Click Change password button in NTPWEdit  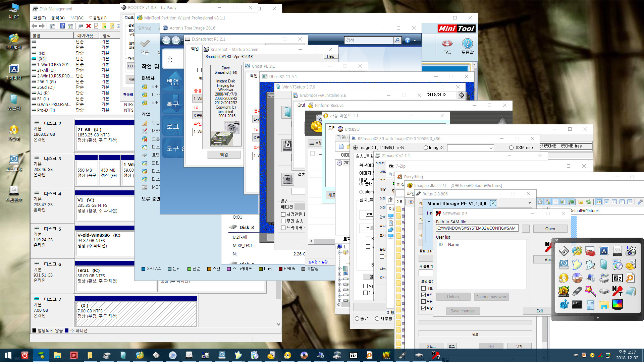click(491, 297)
